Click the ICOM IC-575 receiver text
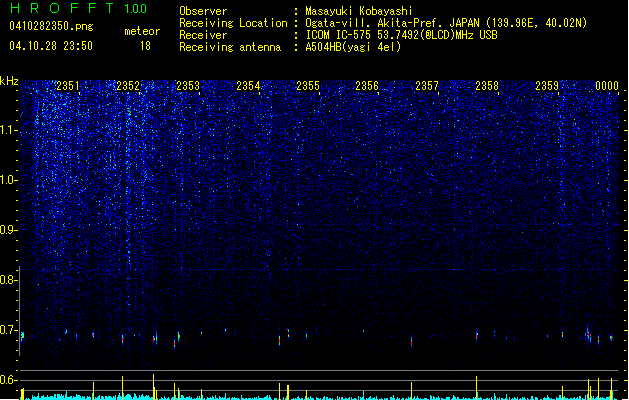This screenshot has width=629, height=400. (x=401, y=35)
